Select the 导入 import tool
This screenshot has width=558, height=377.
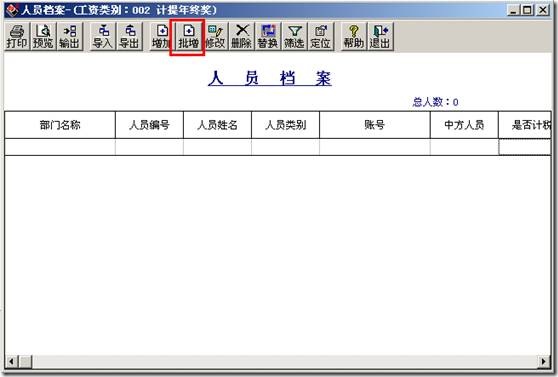[x=103, y=36]
